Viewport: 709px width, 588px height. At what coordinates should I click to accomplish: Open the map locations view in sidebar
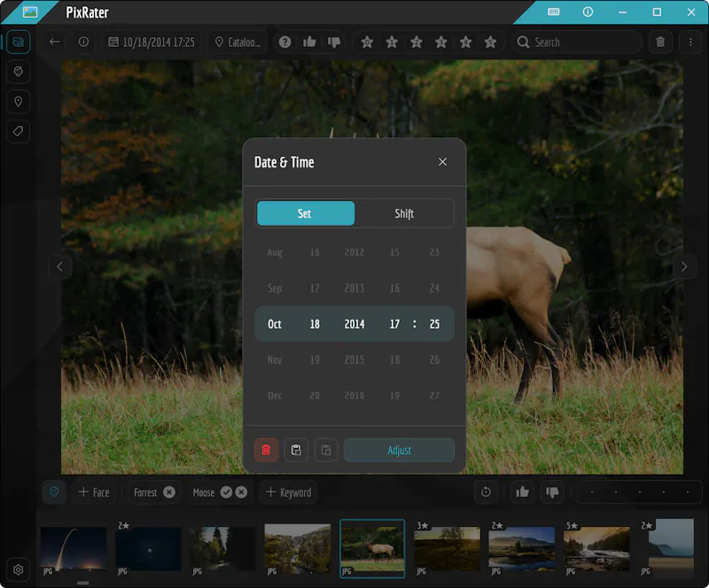click(x=18, y=101)
